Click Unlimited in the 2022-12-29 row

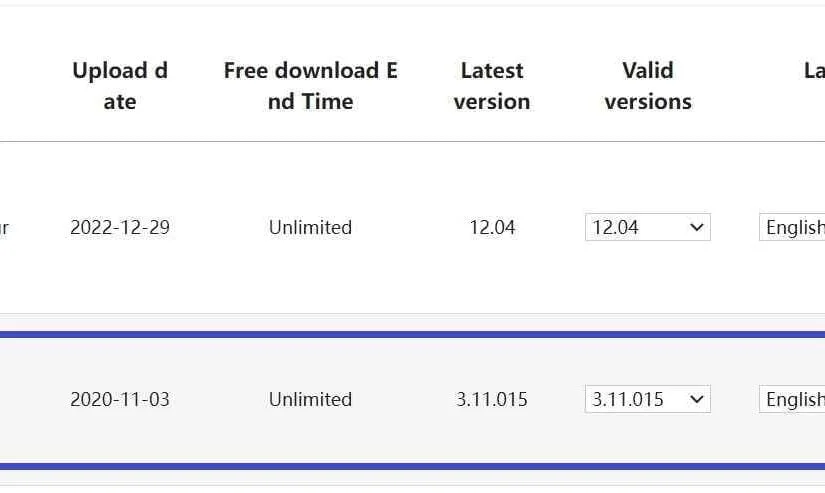pyautogui.click(x=310, y=227)
